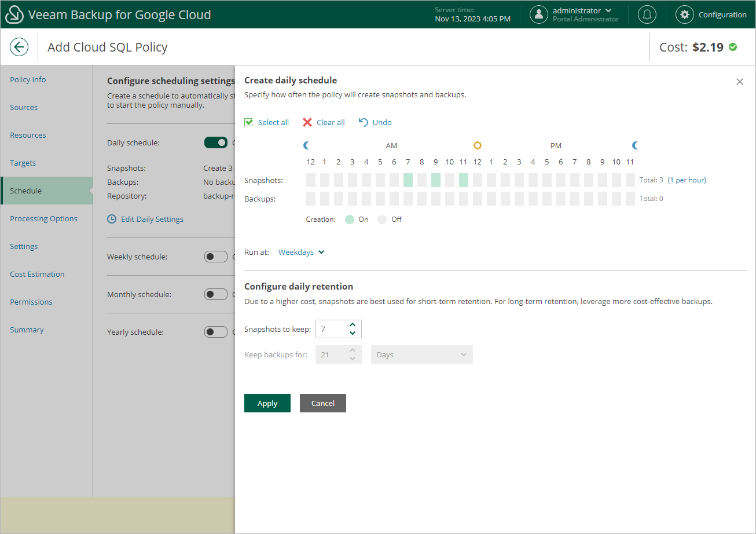Image resolution: width=756 pixels, height=534 pixels.
Task: Enable the 3 PM snapshot cell
Action: coord(519,180)
